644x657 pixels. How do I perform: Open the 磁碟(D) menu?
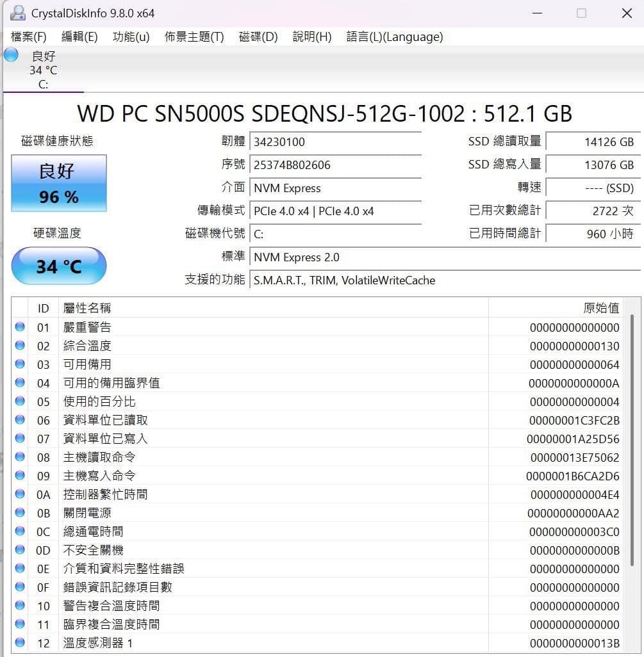coord(258,37)
